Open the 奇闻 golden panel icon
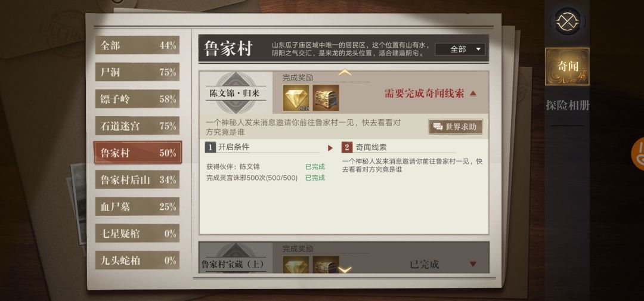 coord(567,67)
